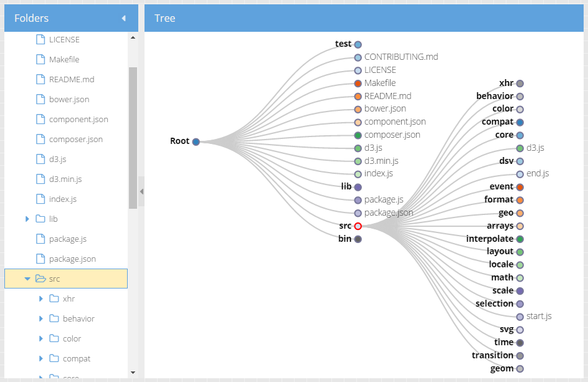The image size is (588, 382).
Task: Click the splitter collapse handle between panels
Action: coord(141,191)
